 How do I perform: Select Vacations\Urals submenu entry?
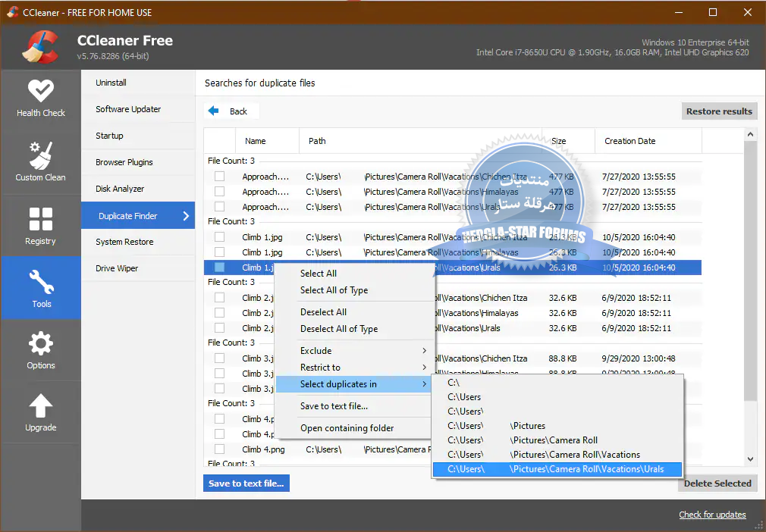(557, 469)
